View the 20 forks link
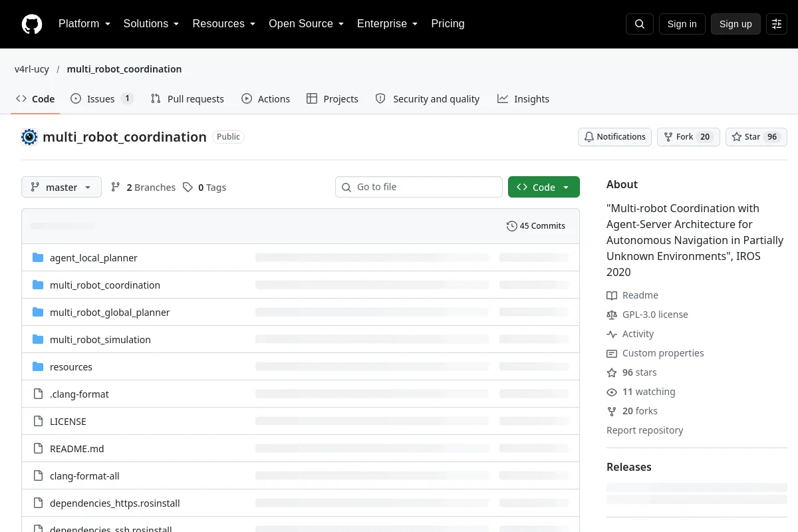Image resolution: width=798 pixels, height=532 pixels. [632, 411]
